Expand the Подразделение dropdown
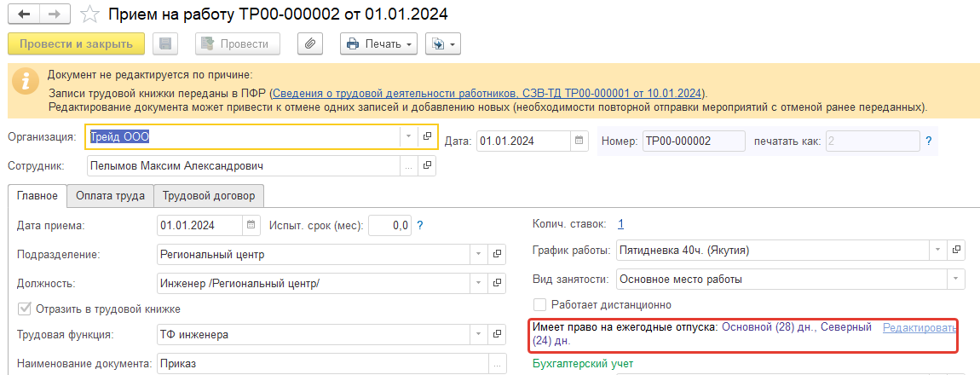Screen dimensions: 980x375 (478, 254)
